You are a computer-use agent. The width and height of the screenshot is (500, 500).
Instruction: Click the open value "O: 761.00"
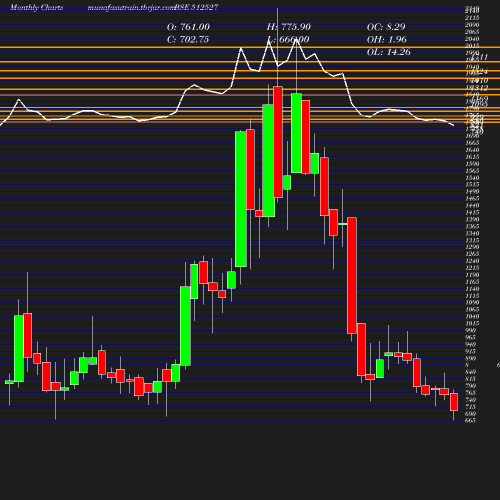pos(188,27)
